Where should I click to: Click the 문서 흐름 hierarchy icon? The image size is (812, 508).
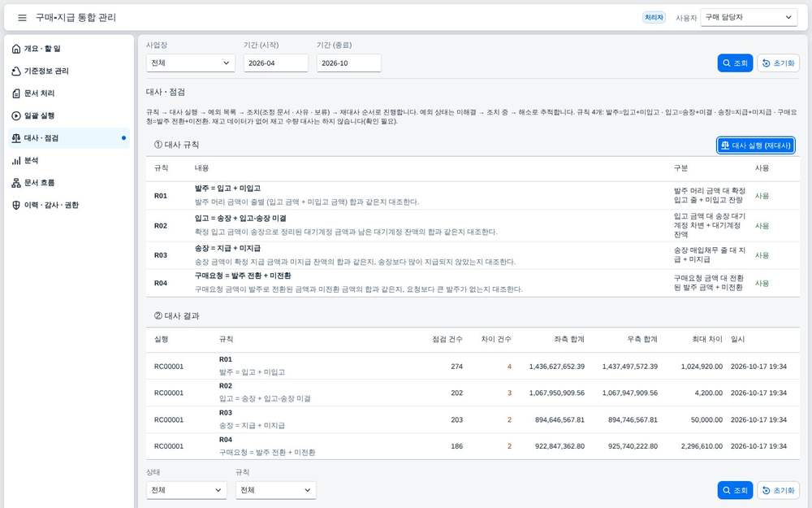coord(16,183)
